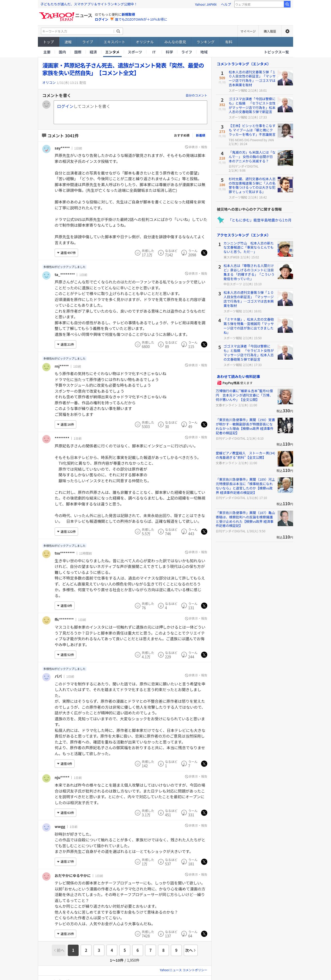Select the 経済 category
This screenshot has width=331, height=980.
(93, 52)
